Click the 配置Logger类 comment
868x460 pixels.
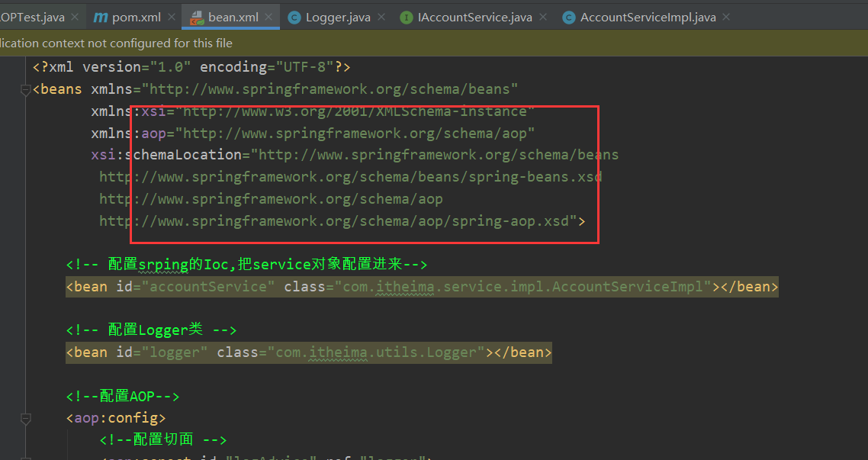[151, 330]
